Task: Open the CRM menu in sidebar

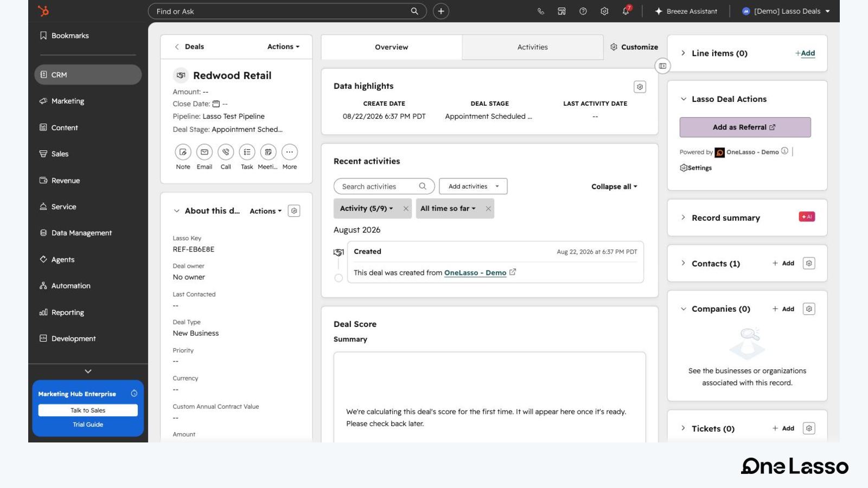Action: pos(88,75)
